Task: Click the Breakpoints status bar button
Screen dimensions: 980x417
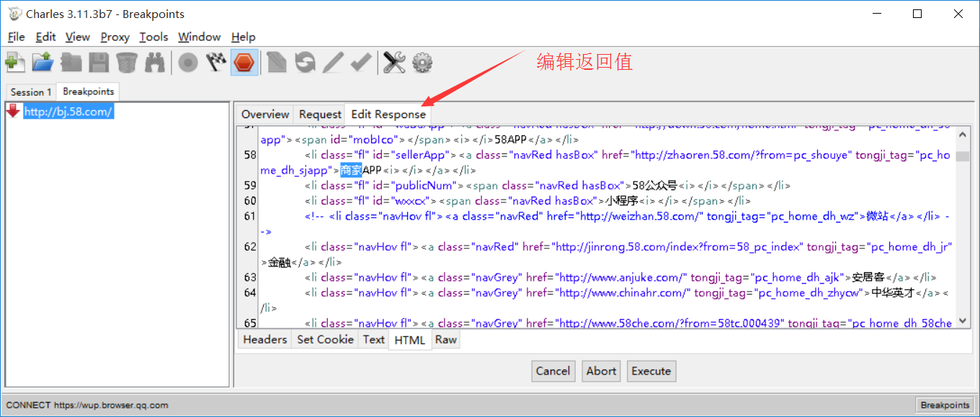Action: coord(945,405)
